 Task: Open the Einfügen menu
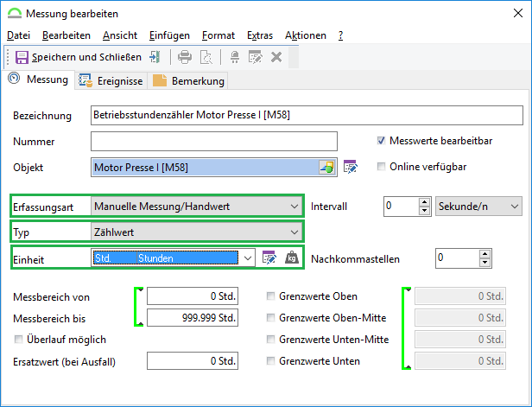click(x=169, y=35)
